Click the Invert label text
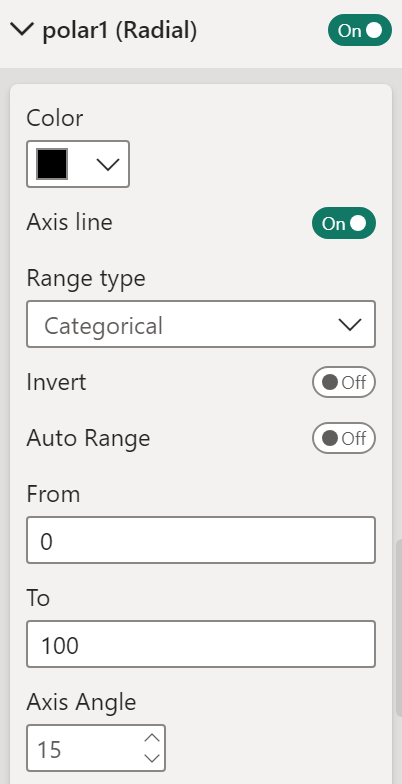The height and width of the screenshot is (784, 402). pyautogui.click(x=56, y=382)
